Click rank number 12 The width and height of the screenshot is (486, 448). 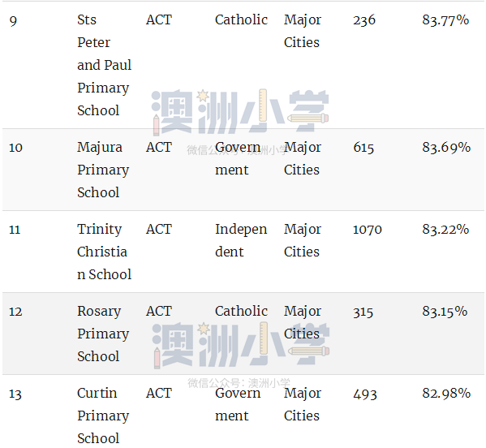tap(15, 312)
